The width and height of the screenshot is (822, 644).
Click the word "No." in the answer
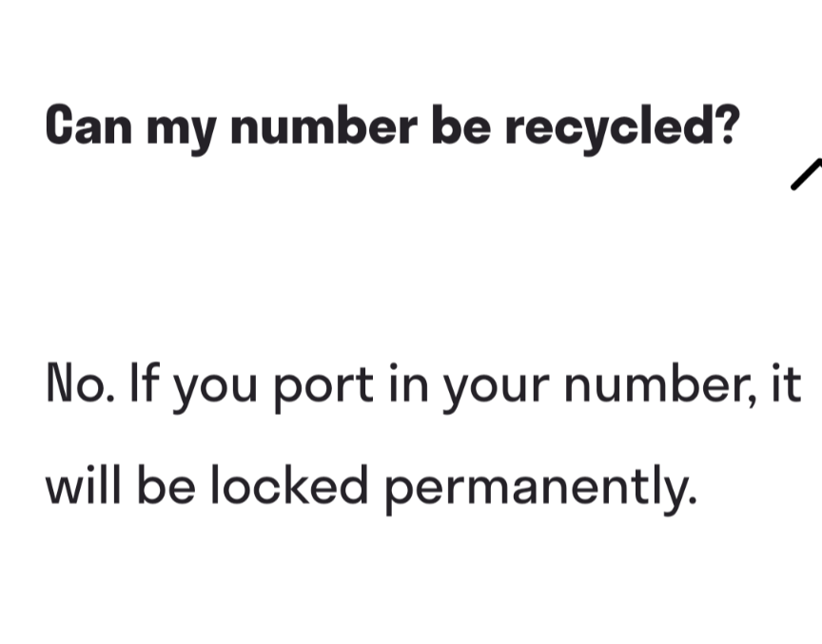click(x=75, y=387)
